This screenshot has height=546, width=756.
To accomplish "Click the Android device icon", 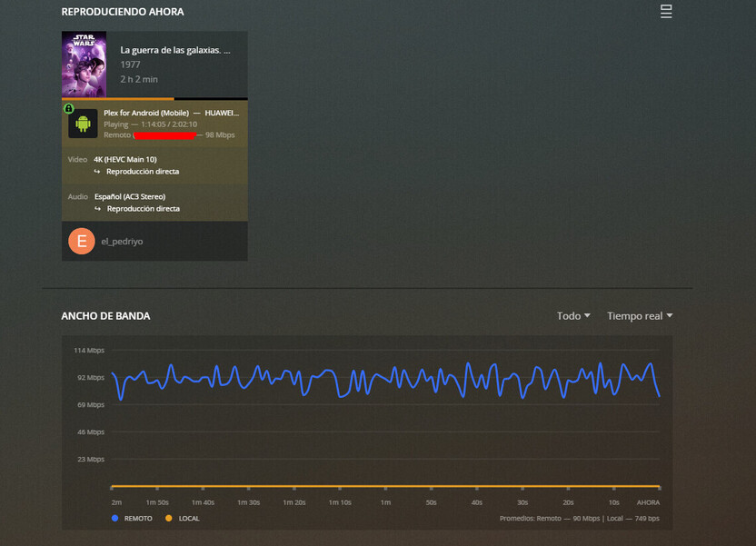I will pyautogui.click(x=83, y=124).
